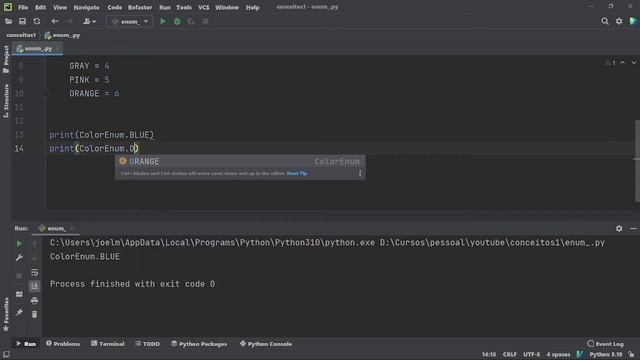The image size is (640, 360).
Task: Select ORANGE from completion popup
Action: click(240, 162)
